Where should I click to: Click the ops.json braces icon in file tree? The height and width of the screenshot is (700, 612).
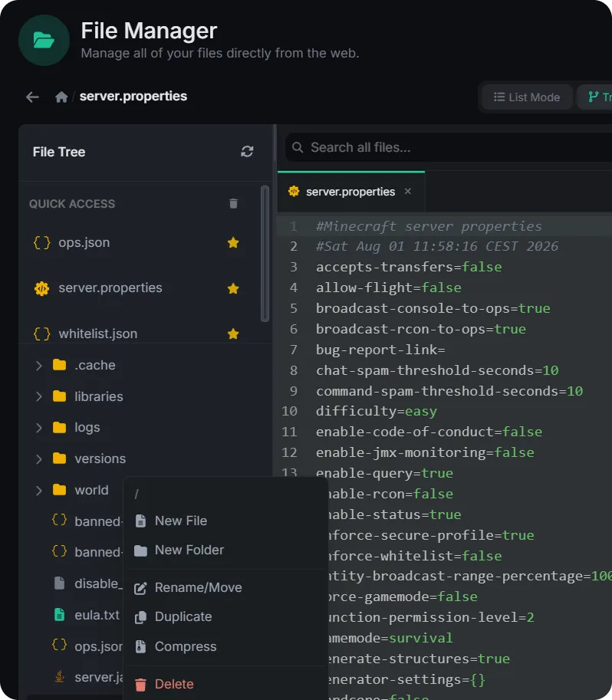[x=59, y=645]
